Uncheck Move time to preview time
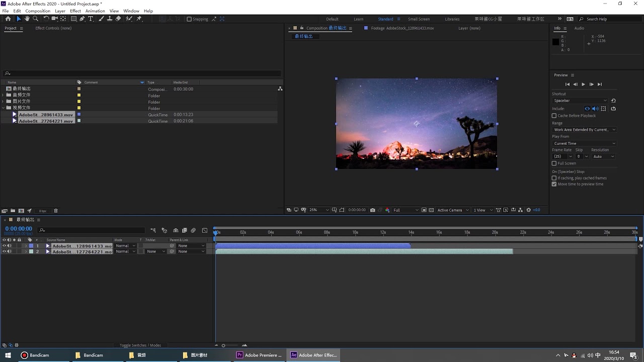This screenshot has height=362, width=644. point(554,184)
